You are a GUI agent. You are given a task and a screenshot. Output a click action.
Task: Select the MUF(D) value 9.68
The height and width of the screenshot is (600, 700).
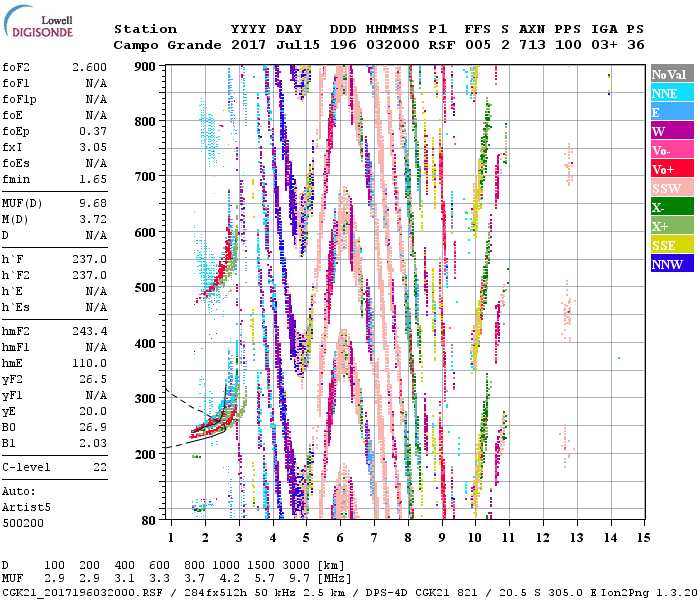(x=93, y=203)
